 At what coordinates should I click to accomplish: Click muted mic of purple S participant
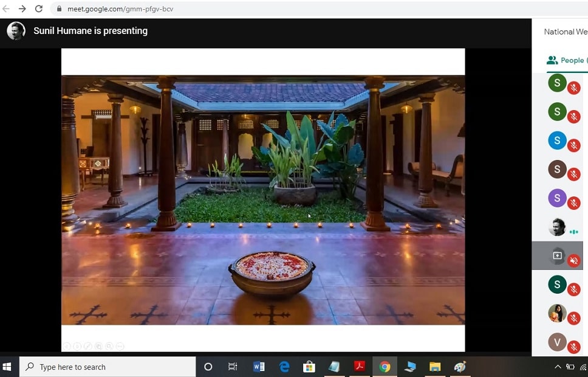[x=573, y=203]
